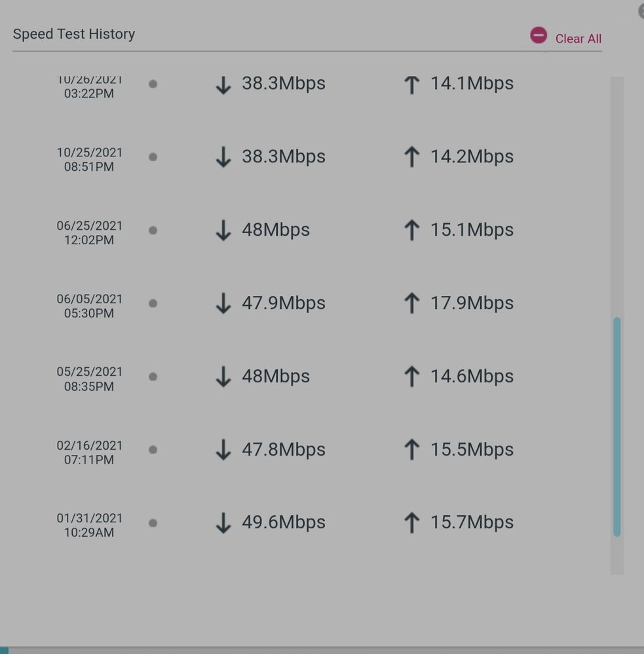Select the 02/16/2021 07:11PM test entry date

(x=90, y=452)
